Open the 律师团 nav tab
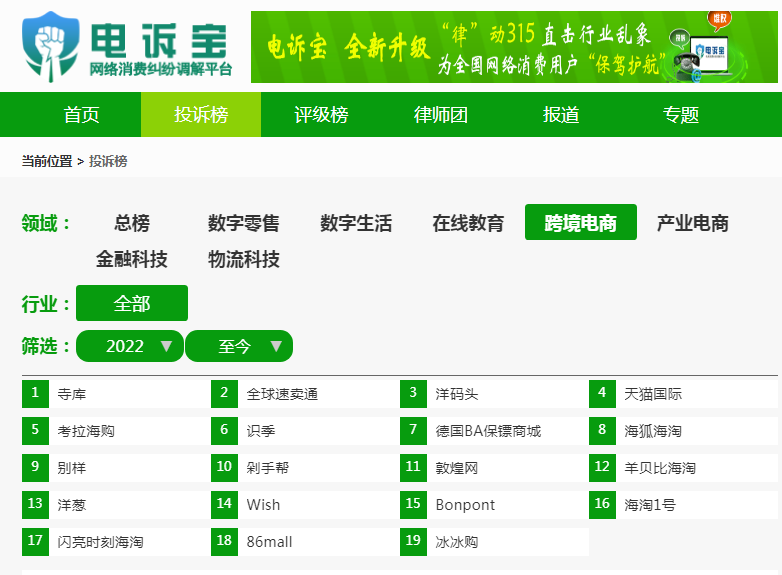Screen dimensions: 782x575 point(440,115)
